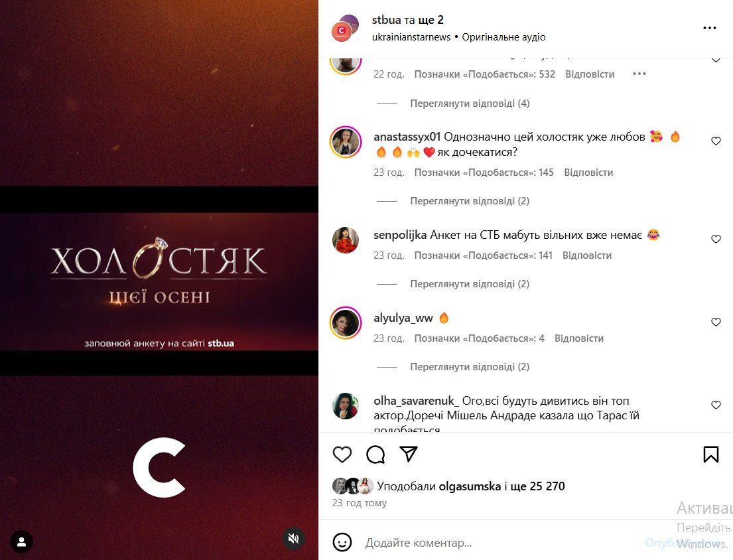
Task: Like the anastassyx01 comment
Action: click(x=716, y=141)
